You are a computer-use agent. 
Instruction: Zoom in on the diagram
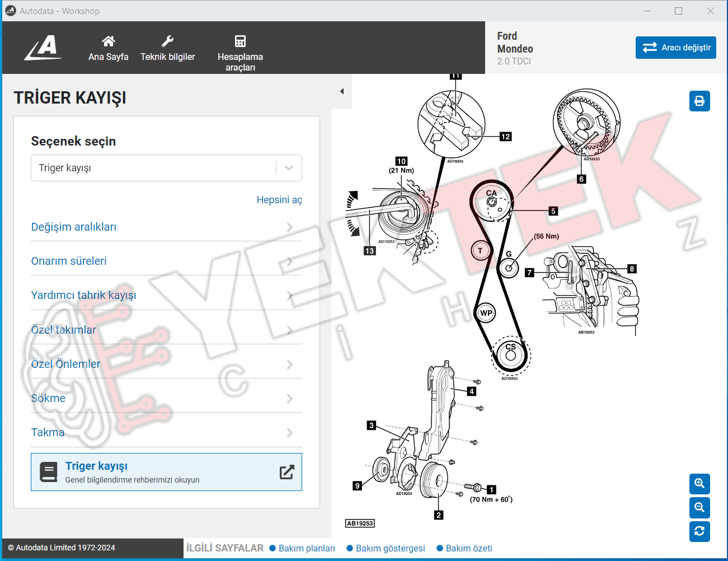[x=699, y=483]
